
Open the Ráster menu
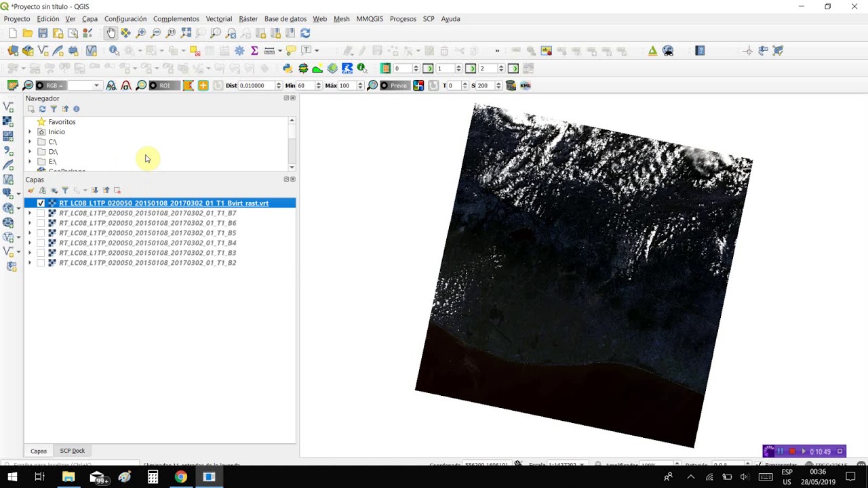[248, 19]
